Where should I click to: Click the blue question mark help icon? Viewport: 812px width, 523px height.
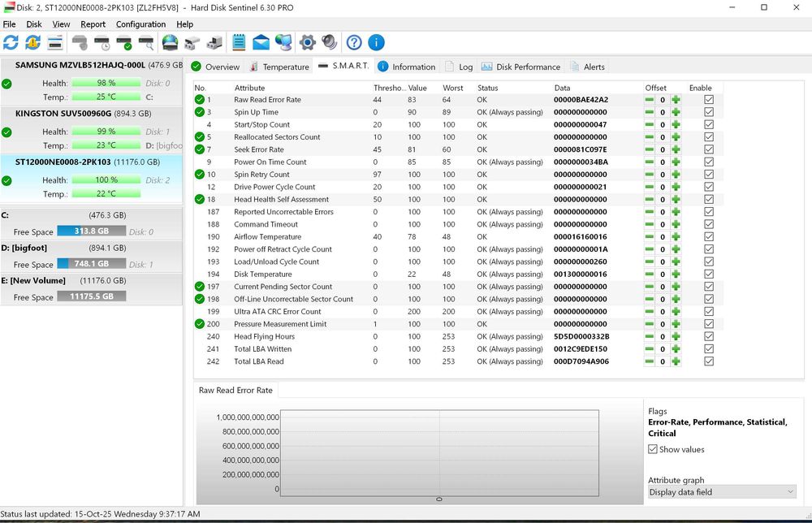tap(354, 42)
